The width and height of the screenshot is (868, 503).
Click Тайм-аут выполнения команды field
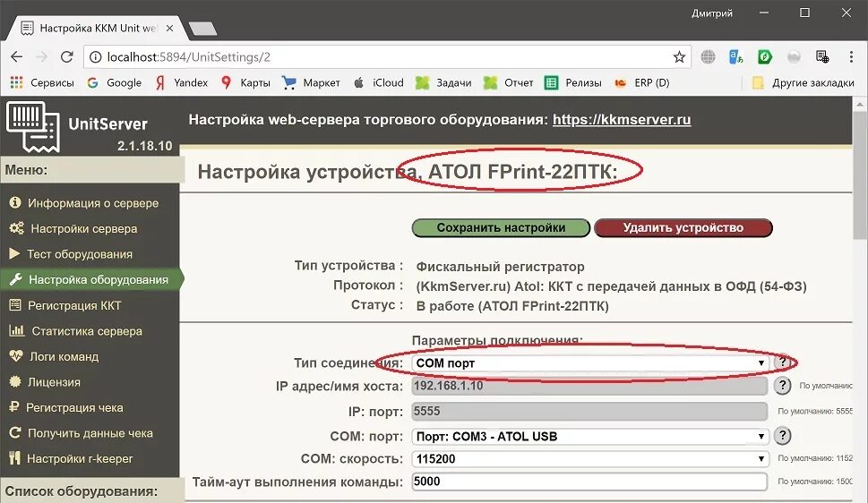pos(589,482)
